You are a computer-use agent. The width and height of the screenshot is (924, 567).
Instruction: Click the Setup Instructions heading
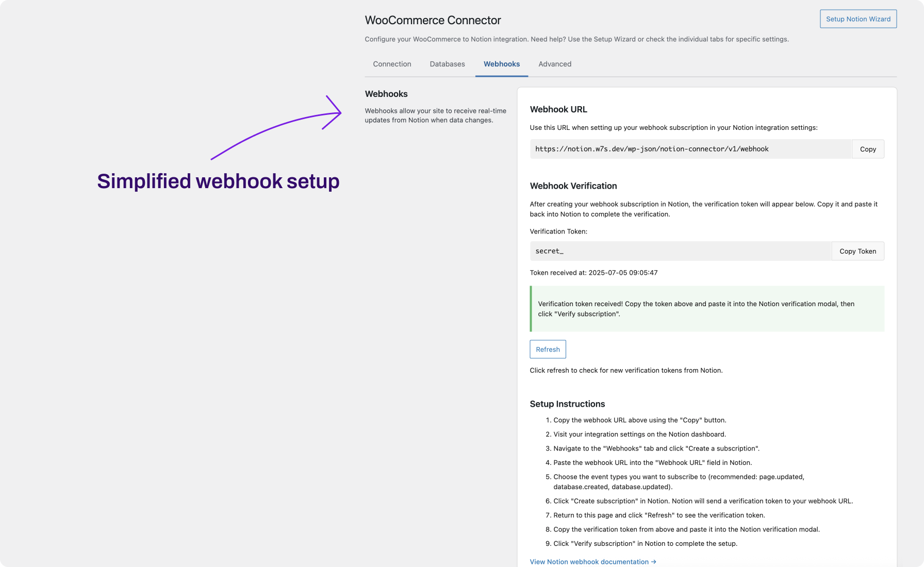pyautogui.click(x=567, y=404)
